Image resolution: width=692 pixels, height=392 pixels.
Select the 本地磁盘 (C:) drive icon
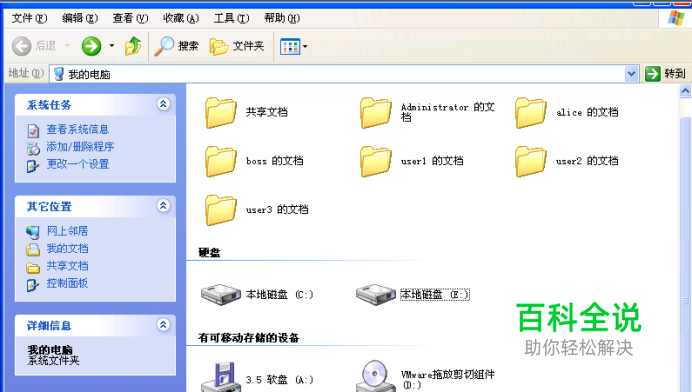(221, 294)
